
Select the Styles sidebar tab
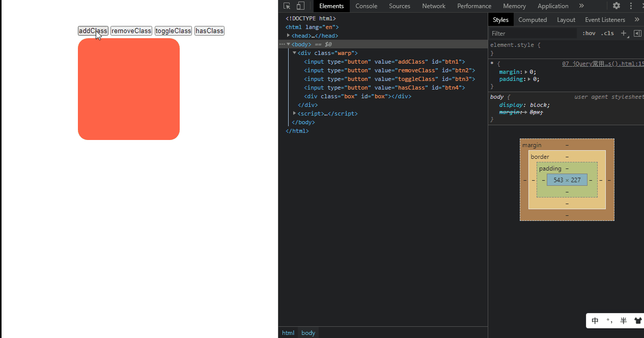tap(500, 20)
